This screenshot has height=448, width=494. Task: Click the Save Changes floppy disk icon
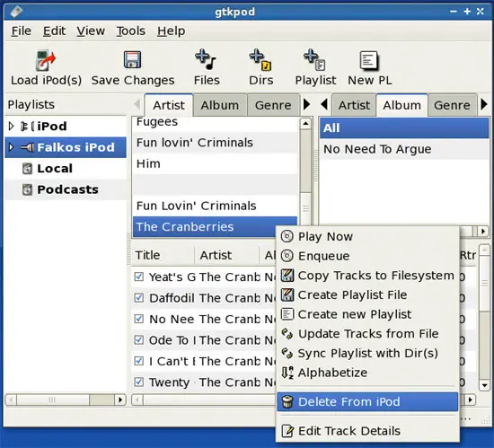click(x=133, y=60)
